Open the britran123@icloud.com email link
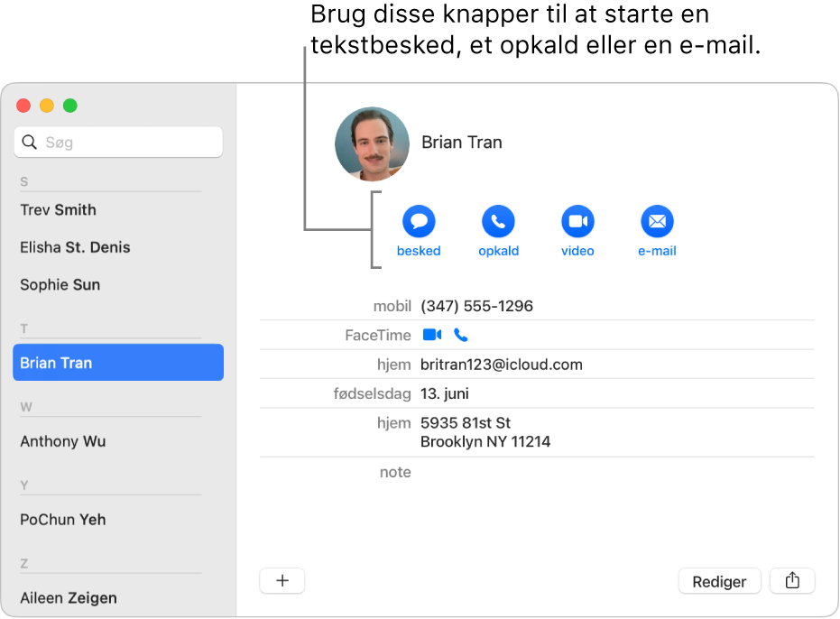 pyautogui.click(x=502, y=365)
